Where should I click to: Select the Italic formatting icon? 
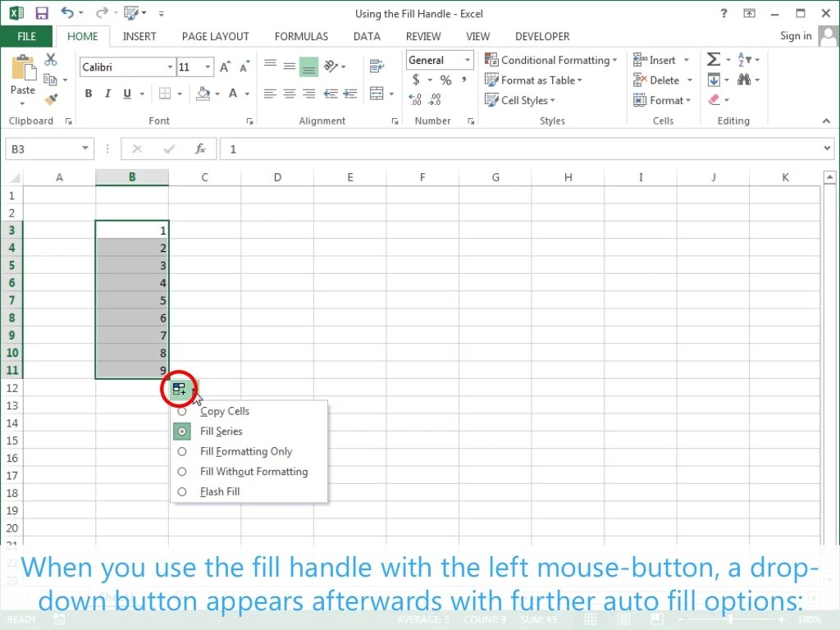point(107,94)
